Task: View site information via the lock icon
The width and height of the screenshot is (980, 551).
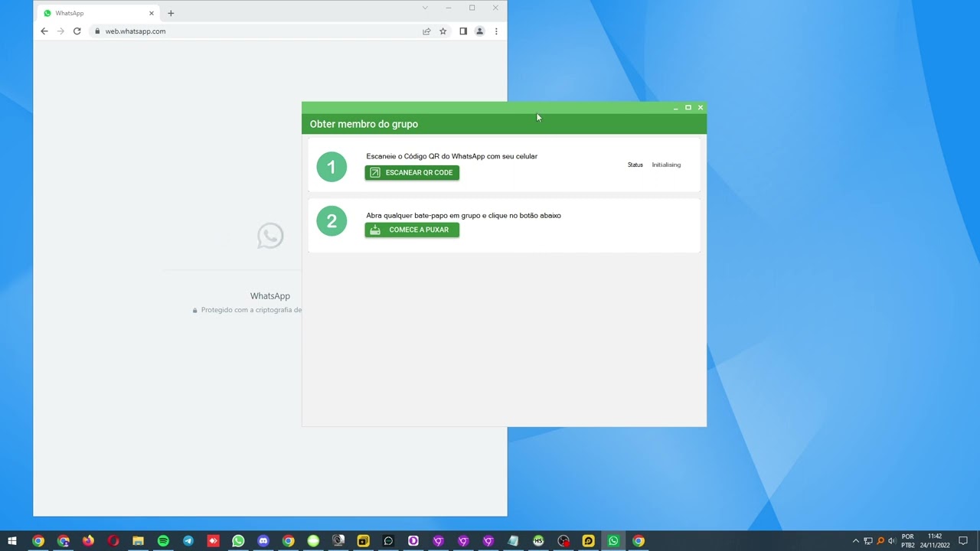Action: click(x=97, y=31)
